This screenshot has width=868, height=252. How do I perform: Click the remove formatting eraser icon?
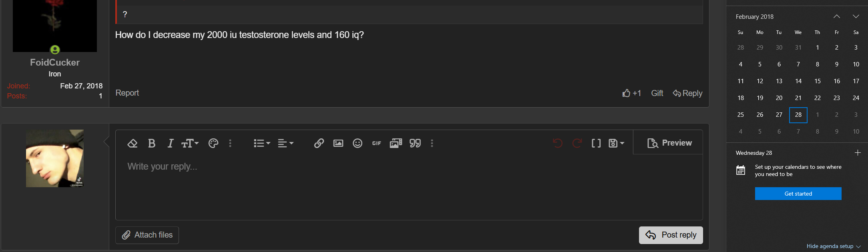(133, 143)
